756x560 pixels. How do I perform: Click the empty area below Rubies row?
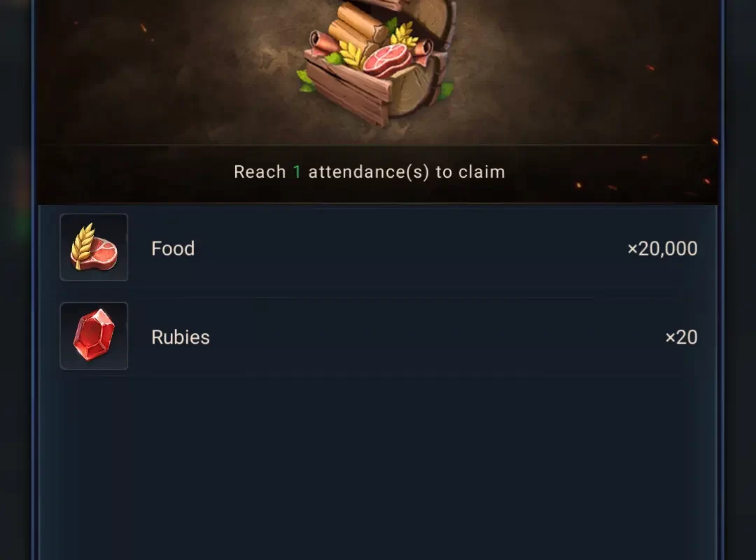377,468
